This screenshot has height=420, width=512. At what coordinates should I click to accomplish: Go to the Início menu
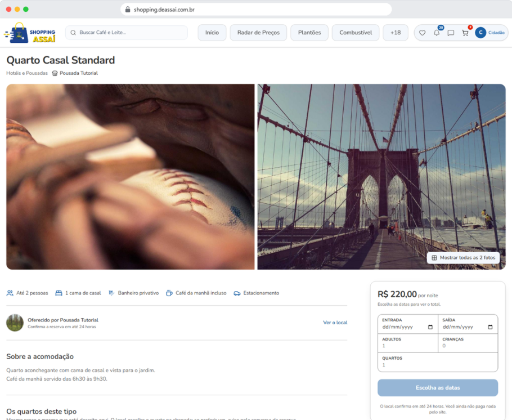212,33
